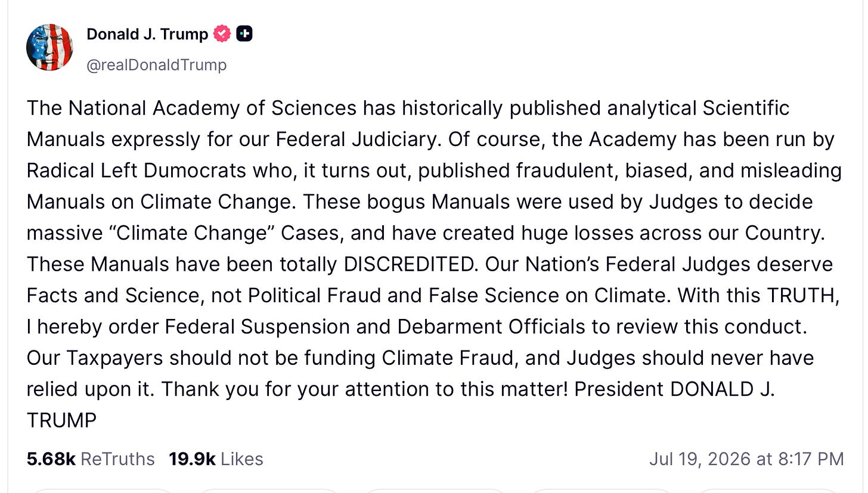This screenshot has width=868, height=493.
Task: Click the red verified badge beside the name
Action: (x=222, y=34)
